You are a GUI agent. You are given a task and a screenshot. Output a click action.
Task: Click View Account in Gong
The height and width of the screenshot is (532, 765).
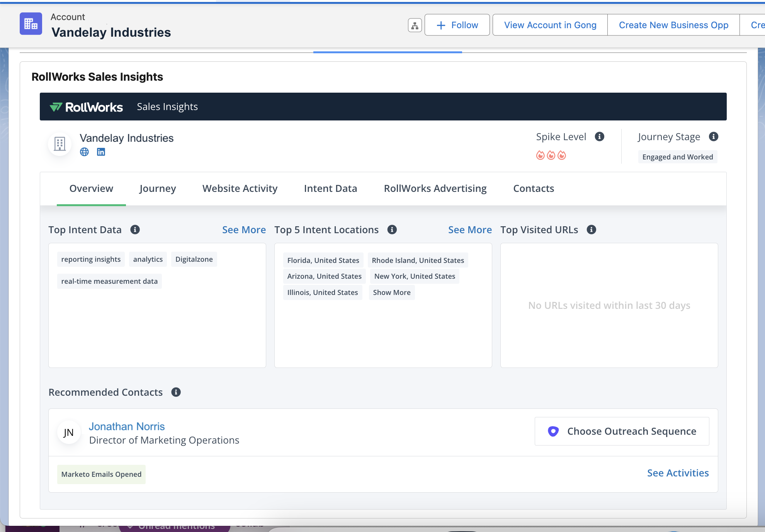coord(550,25)
